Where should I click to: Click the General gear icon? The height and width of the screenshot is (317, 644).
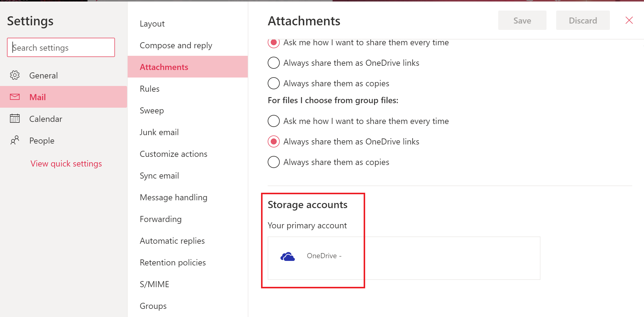pos(15,75)
